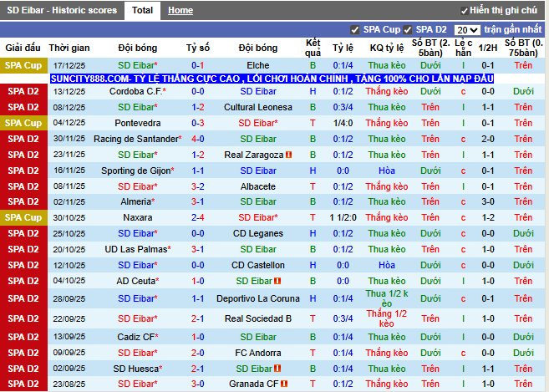Open Cordoba C.F. team link

(135, 91)
